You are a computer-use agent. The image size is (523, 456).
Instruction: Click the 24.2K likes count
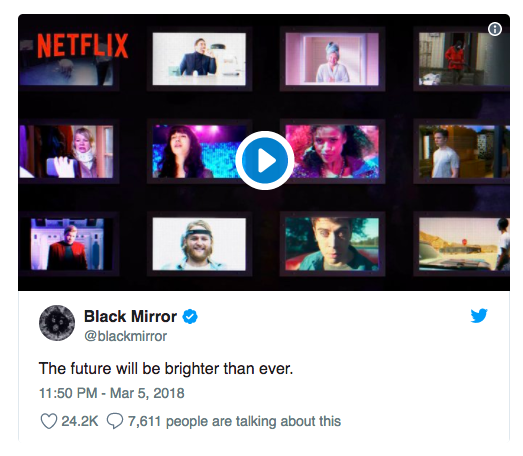pos(80,421)
